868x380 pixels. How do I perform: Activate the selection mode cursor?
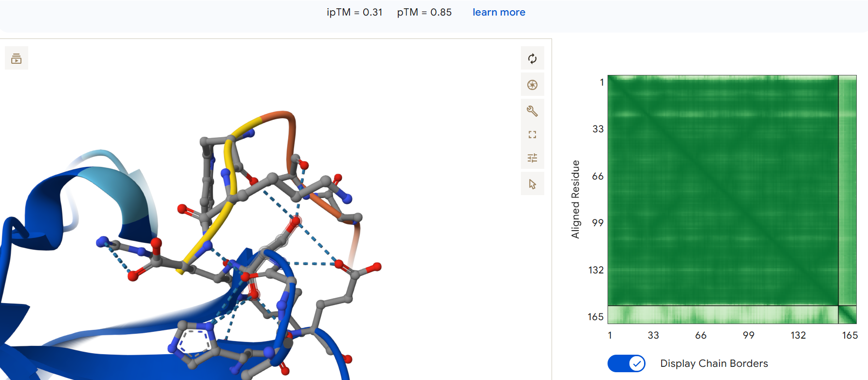(532, 184)
